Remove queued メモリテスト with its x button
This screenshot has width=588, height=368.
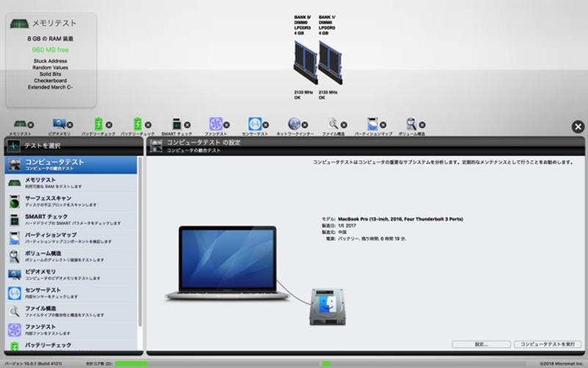tap(31, 125)
